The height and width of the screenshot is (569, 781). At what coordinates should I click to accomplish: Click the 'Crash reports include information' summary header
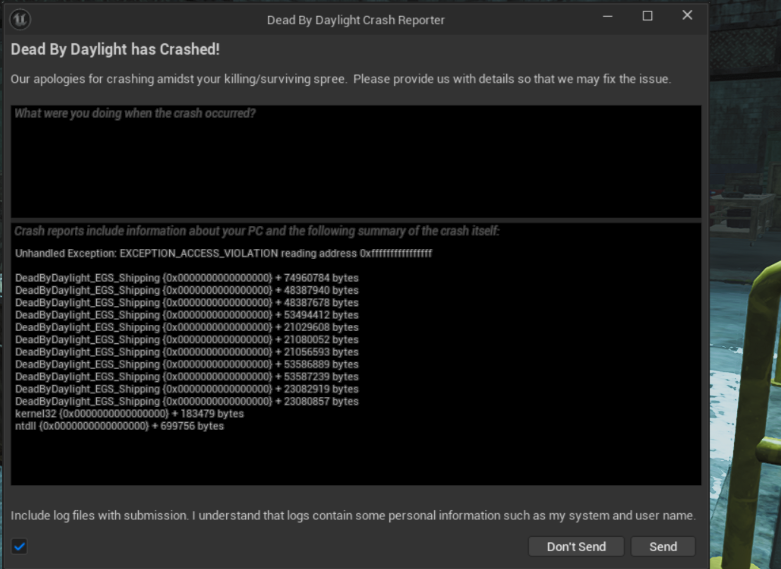pos(257,231)
